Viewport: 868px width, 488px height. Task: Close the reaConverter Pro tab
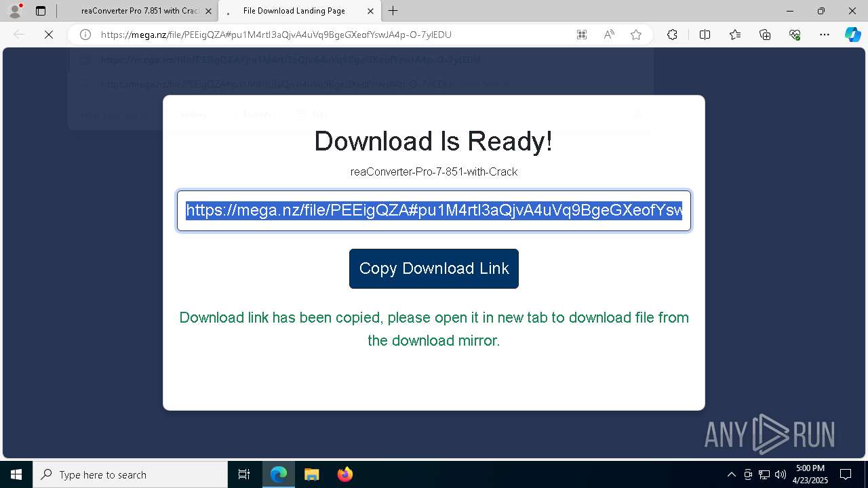tap(208, 11)
